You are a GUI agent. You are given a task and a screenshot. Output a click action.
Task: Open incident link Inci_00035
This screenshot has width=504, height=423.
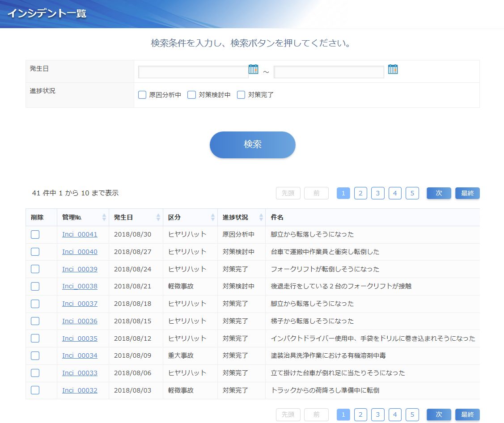[80, 338]
